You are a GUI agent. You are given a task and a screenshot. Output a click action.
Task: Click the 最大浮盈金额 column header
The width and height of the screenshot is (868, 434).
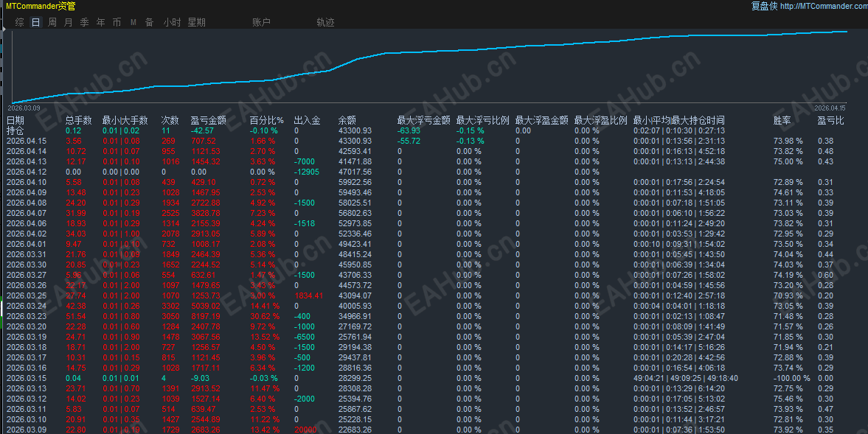541,120
